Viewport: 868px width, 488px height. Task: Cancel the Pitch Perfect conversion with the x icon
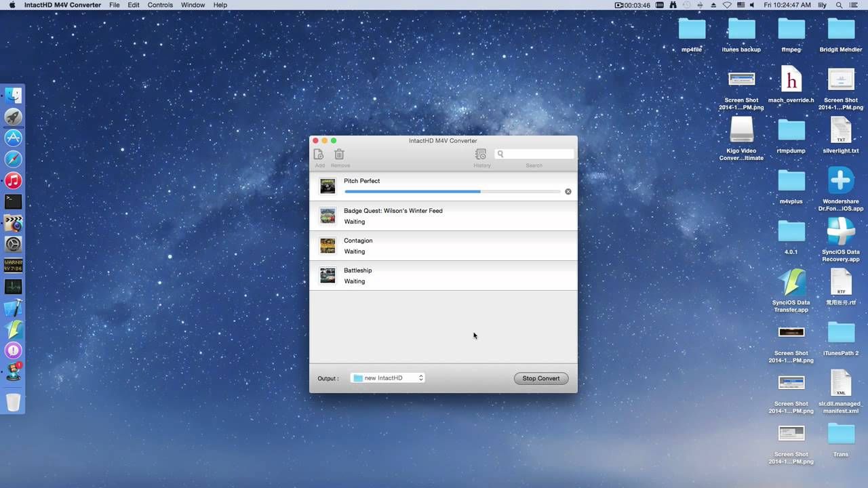click(x=568, y=192)
